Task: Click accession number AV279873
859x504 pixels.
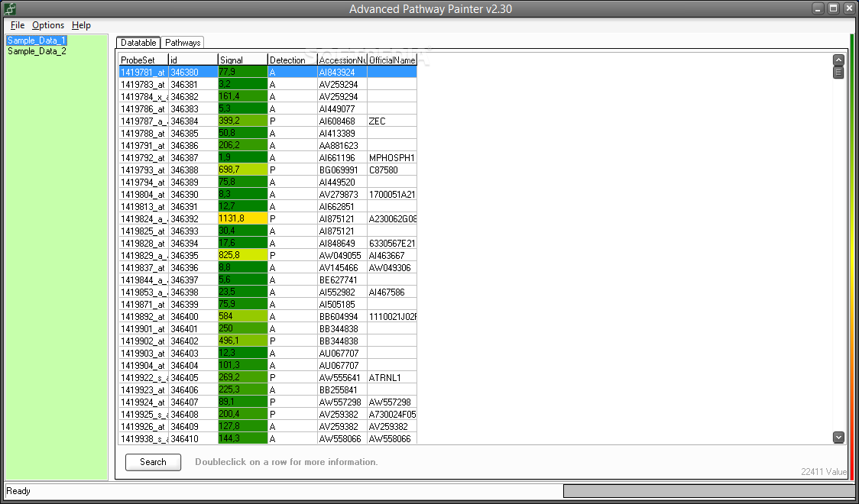Action: click(342, 194)
